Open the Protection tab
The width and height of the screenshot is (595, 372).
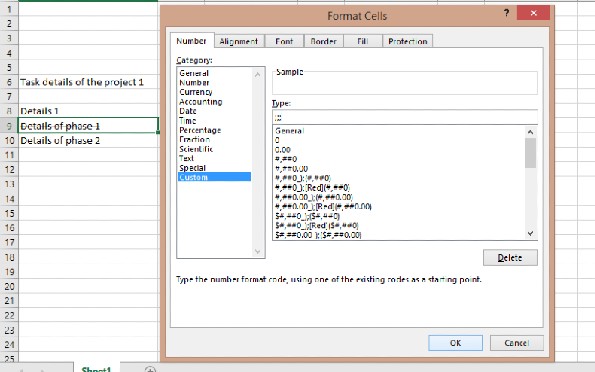point(408,41)
